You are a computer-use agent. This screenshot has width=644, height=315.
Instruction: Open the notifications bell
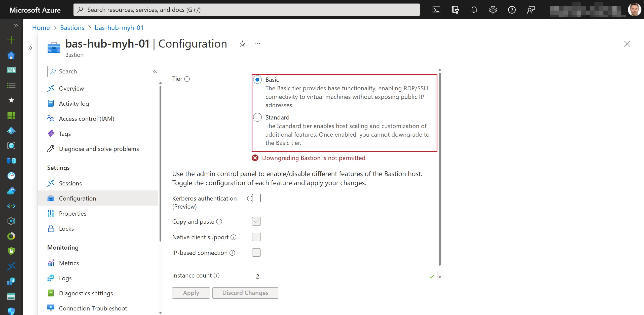point(474,10)
